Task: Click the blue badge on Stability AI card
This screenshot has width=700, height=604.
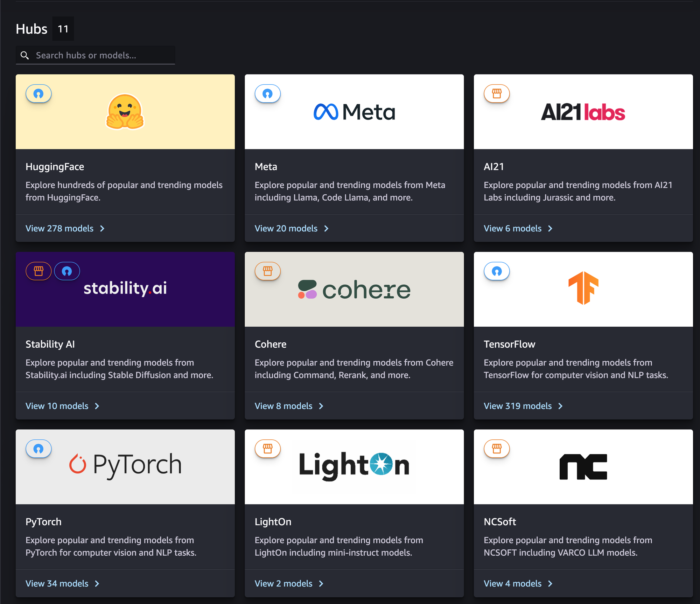Action: (67, 271)
